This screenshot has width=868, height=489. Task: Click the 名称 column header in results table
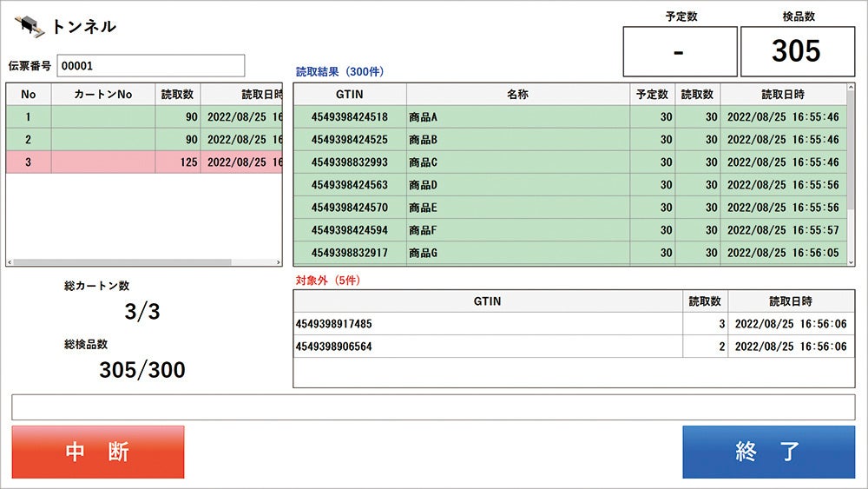[518, 94]
